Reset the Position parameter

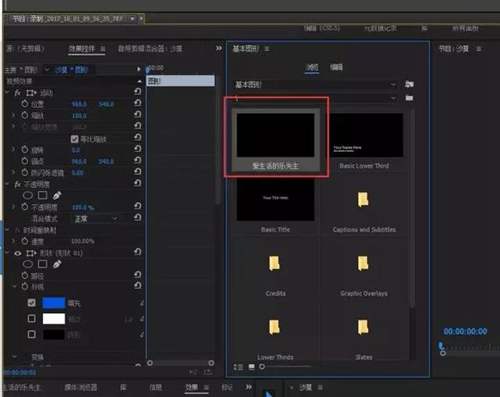tap(138, 103)
